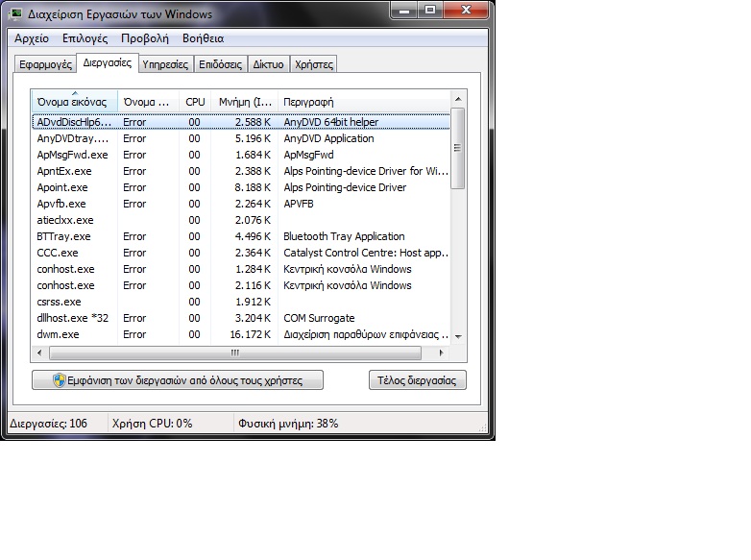Switch to the Υπηρεσίες tab
This screenshot has width=751, height=560.
(165, 64)
